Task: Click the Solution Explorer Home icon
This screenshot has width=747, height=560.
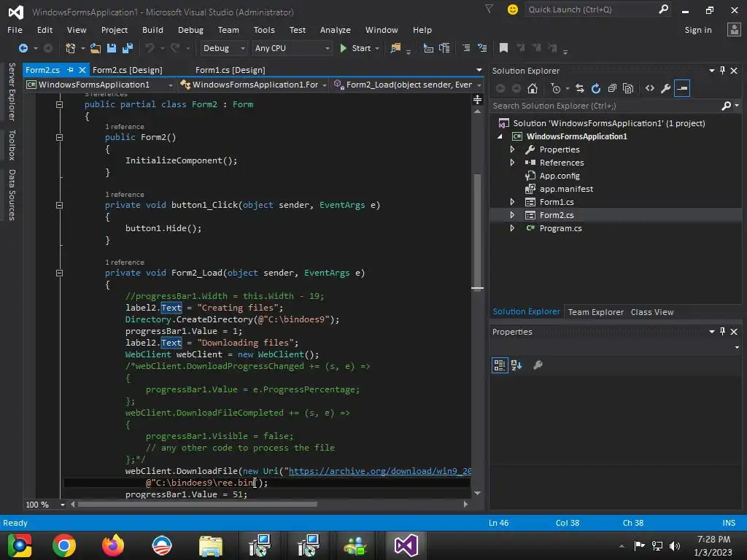Action: (533, 88)
